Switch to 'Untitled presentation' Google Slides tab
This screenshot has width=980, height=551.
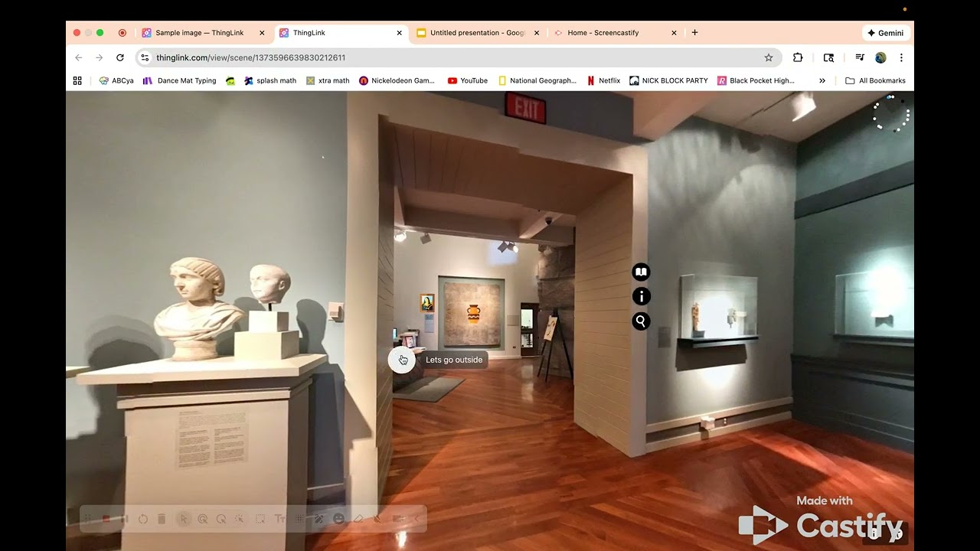coord(478,33)
